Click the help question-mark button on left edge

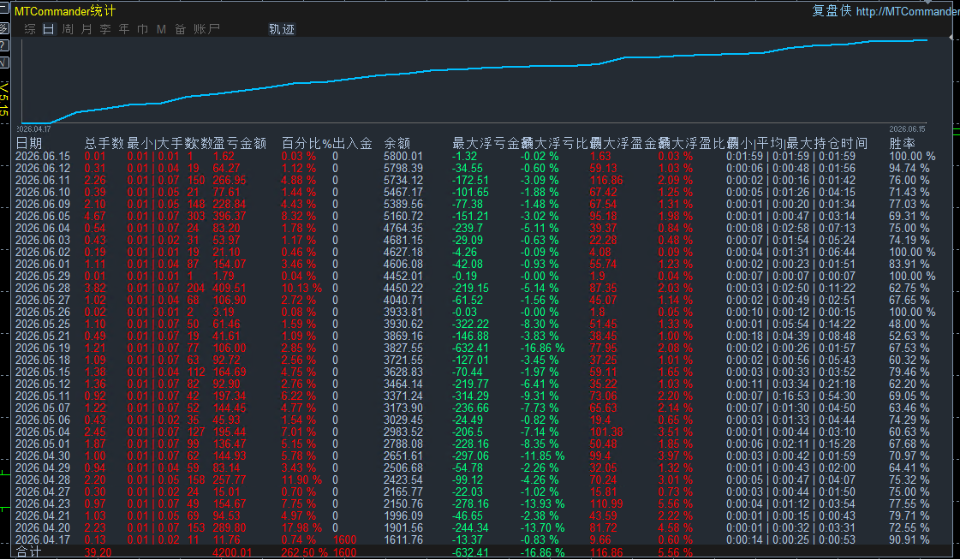pyautogui.click(x=3, y=45)
